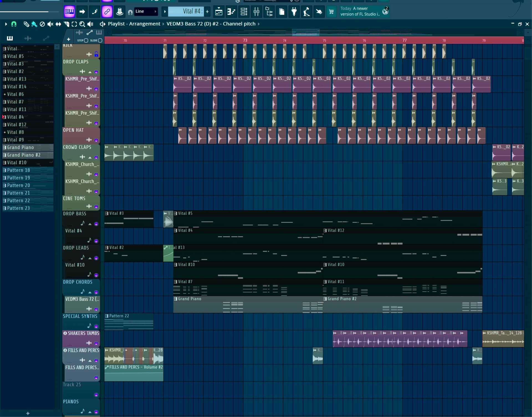Toggle typing keyboard to piano icon
Viewport: 532px width, 417px height.
pos(69,12)
